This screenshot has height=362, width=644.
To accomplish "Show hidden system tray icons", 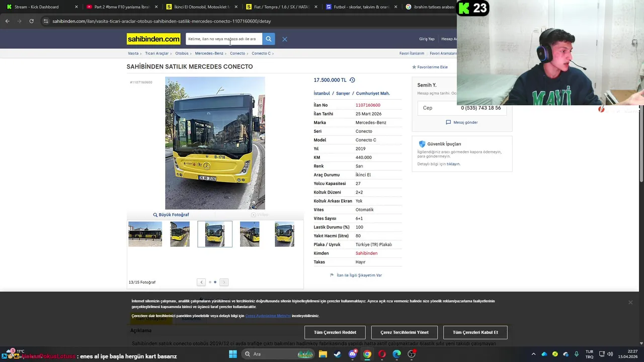I will 533,354.
